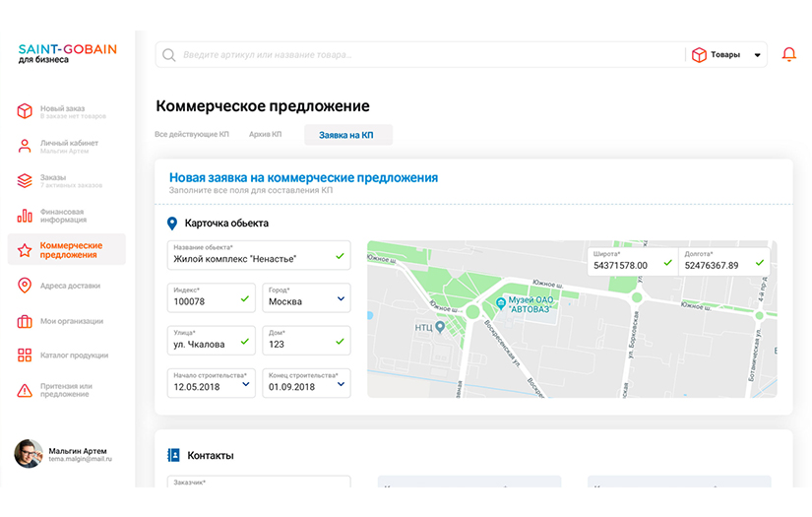Go to Адреса доставки
The image size is (812, 517).
pos(66,286)
